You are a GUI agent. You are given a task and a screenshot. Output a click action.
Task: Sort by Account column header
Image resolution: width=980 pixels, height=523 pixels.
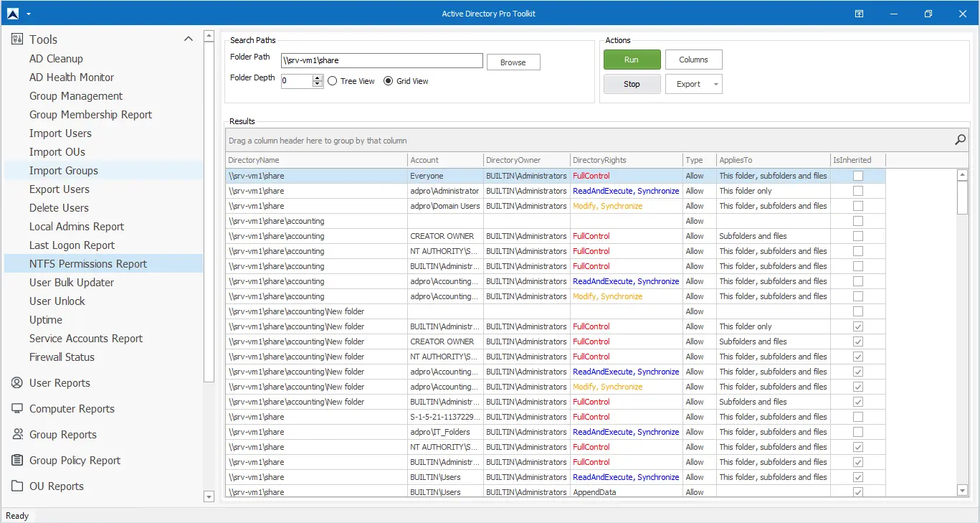tap(445, 160)
